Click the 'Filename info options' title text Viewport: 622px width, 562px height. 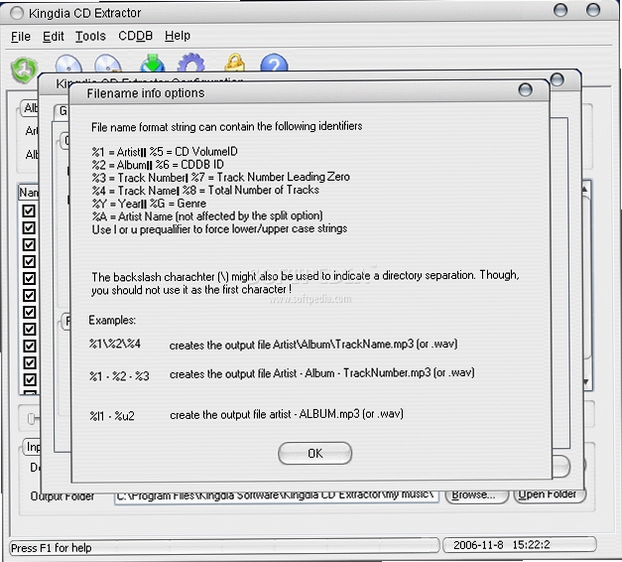146,93
